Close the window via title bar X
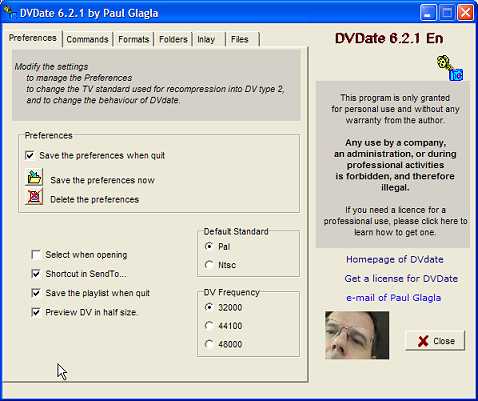The image size is (478, 401). coord(465,13)
